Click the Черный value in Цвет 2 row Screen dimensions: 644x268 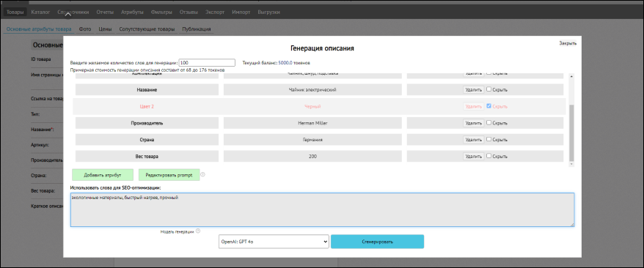[x=312, y=106]
